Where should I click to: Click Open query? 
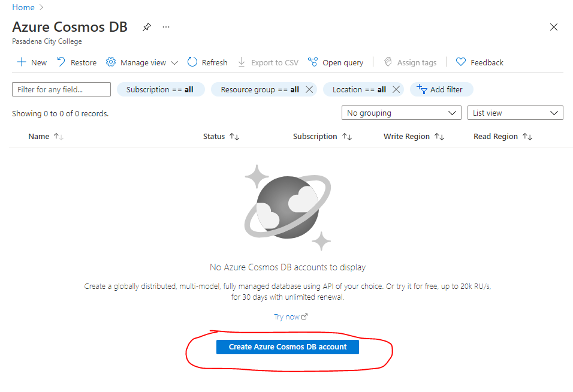(336, 62)
